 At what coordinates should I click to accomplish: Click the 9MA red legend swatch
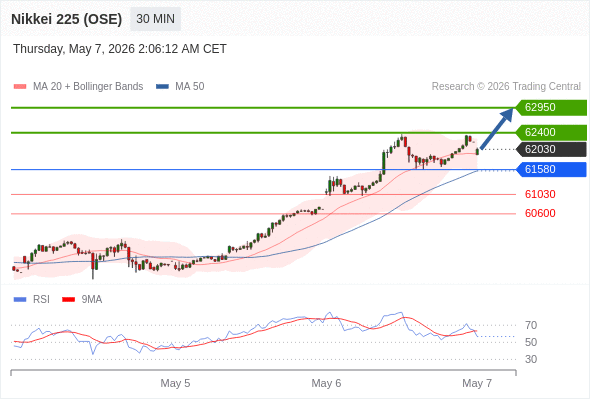point(68,300)
